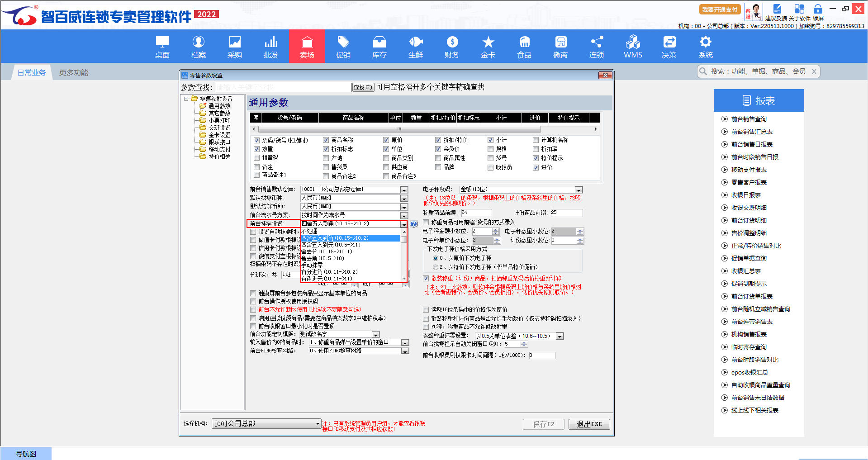Click the blue help icon beside 前台抹零设置

tap(414, 224)
